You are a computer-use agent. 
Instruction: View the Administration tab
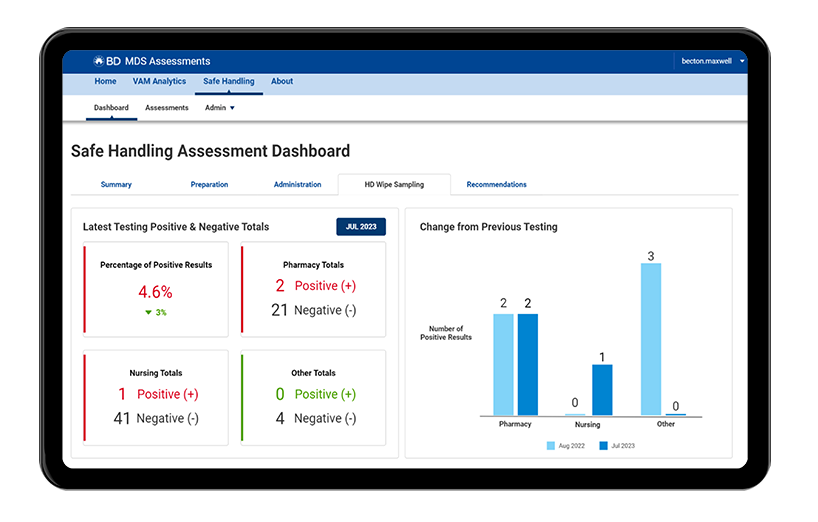[298, 185]
